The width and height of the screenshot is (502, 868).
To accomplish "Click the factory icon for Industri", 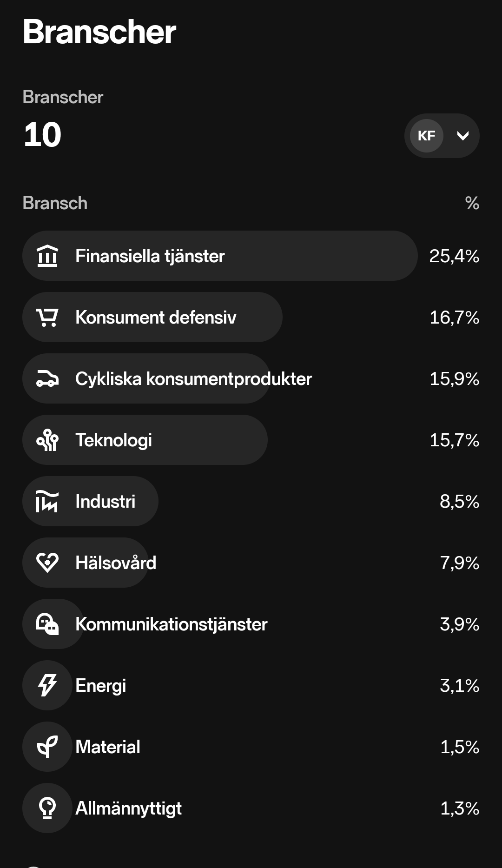I will tap(47, 502).
